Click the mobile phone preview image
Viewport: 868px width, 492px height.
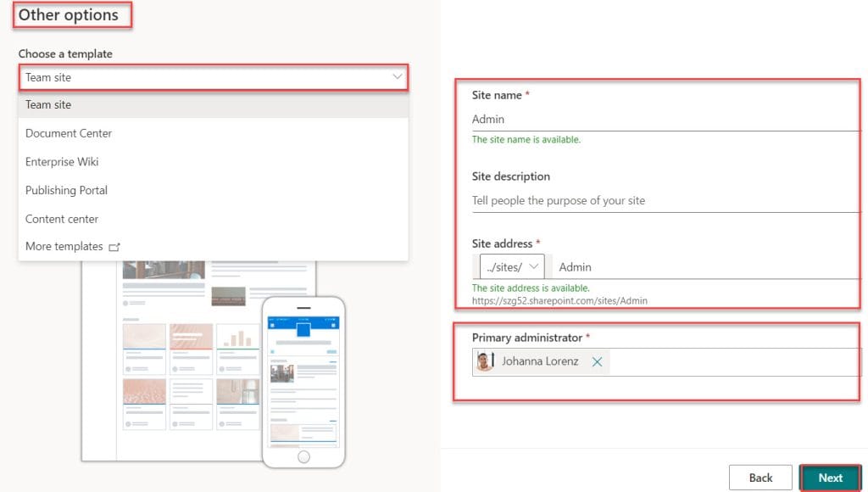[303, 383]
